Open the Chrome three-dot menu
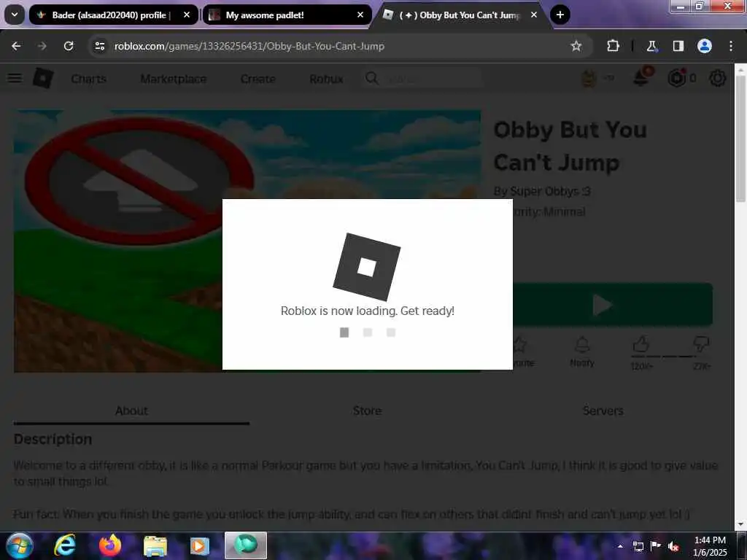This screenshot has width=747, height=560. [x=731, y=46]
